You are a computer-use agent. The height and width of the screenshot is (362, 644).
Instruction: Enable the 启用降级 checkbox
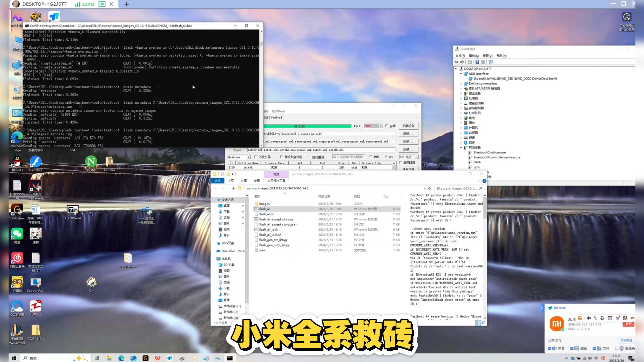400,162
